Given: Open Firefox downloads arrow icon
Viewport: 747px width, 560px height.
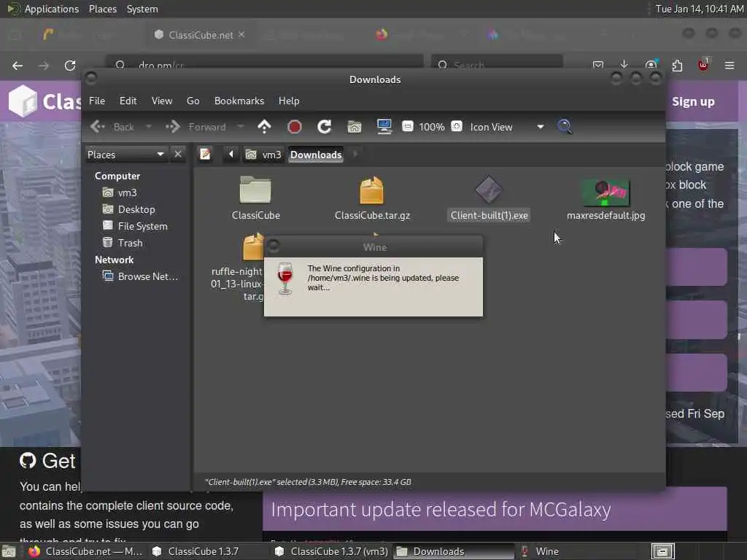Looking at the screenshot, I should [x=624, y=64].
